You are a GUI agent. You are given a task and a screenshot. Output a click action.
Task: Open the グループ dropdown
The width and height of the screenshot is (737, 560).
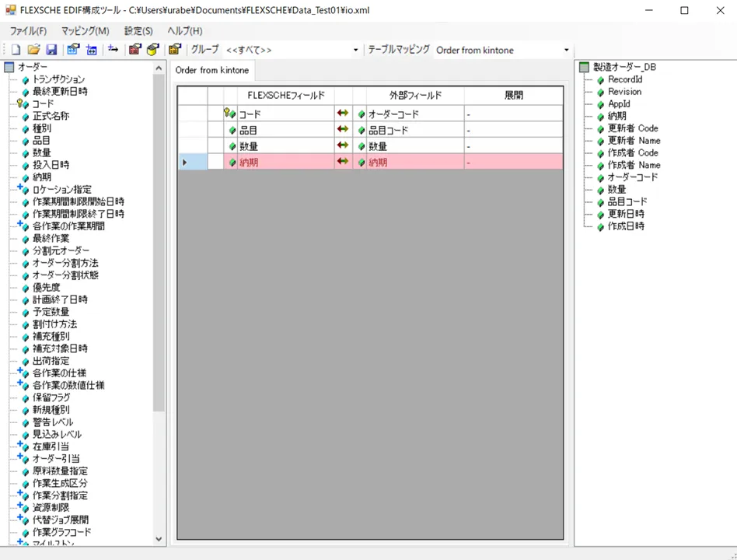(356, 51)
